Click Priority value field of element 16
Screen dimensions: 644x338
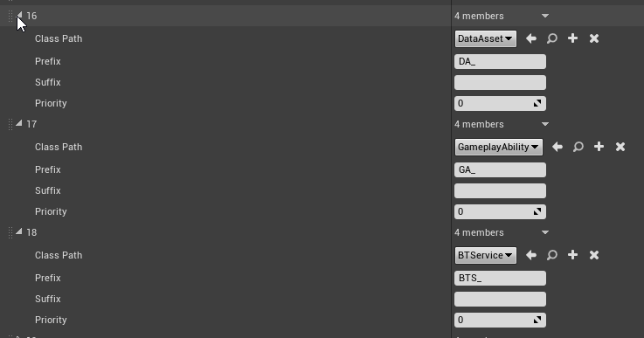tap(500, 103)
